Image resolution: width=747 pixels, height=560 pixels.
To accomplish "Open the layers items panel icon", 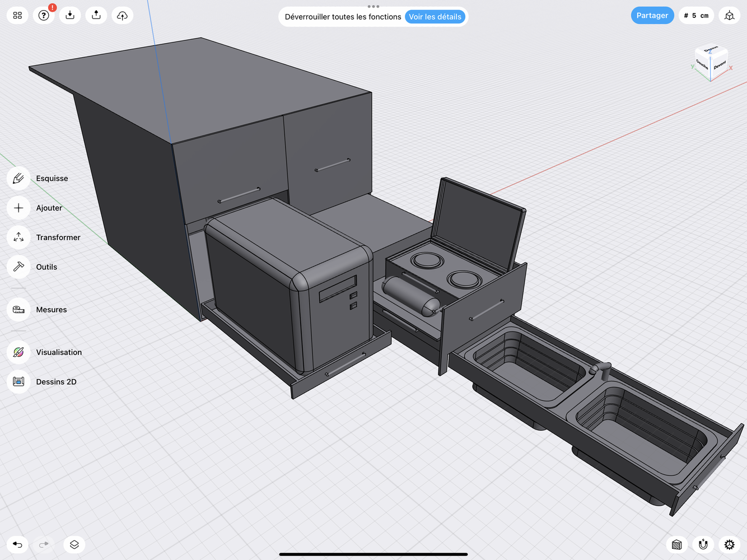I will pos(74,544).
